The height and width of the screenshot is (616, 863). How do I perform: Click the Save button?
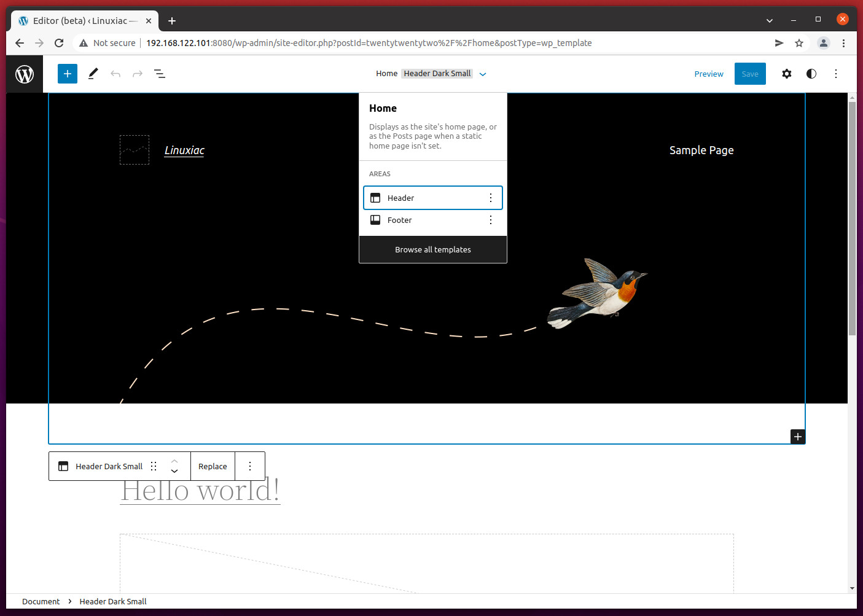(750, 74)
